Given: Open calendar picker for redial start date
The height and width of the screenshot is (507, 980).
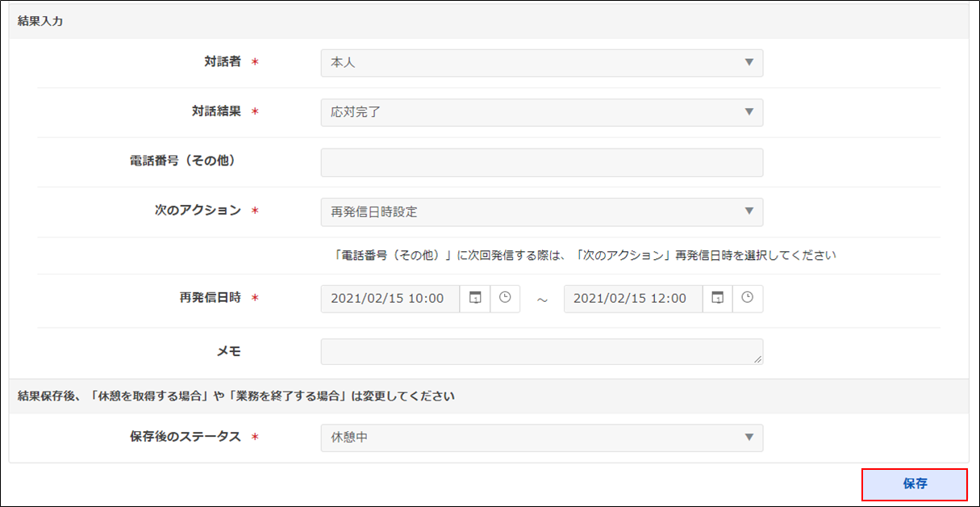Looking at the screenshot, I should click(475, 299).
